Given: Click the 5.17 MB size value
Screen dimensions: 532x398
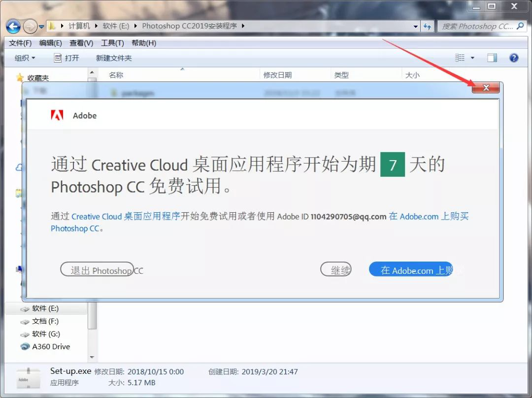Looking at the screenshot, I should coord(141,383).
